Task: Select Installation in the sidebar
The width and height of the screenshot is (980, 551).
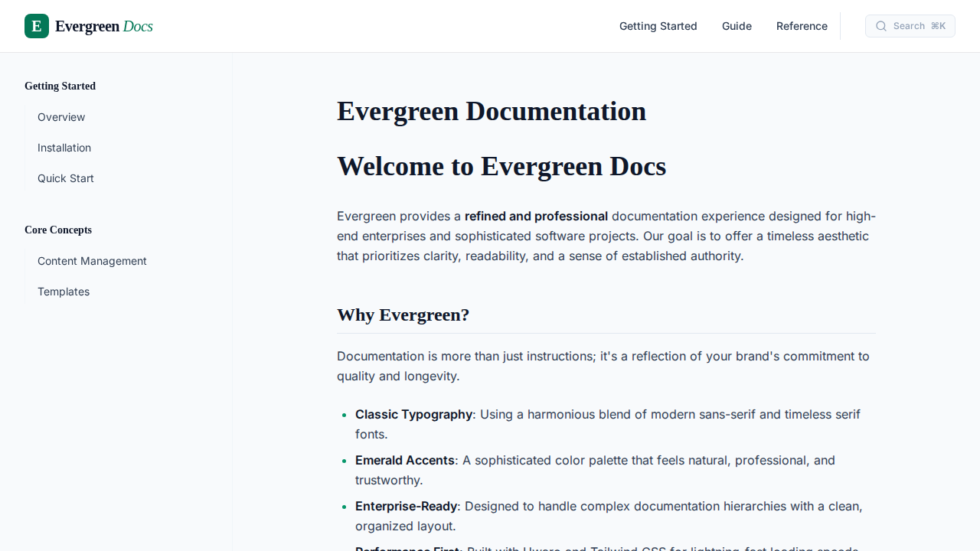Action: tap(64, 148)
